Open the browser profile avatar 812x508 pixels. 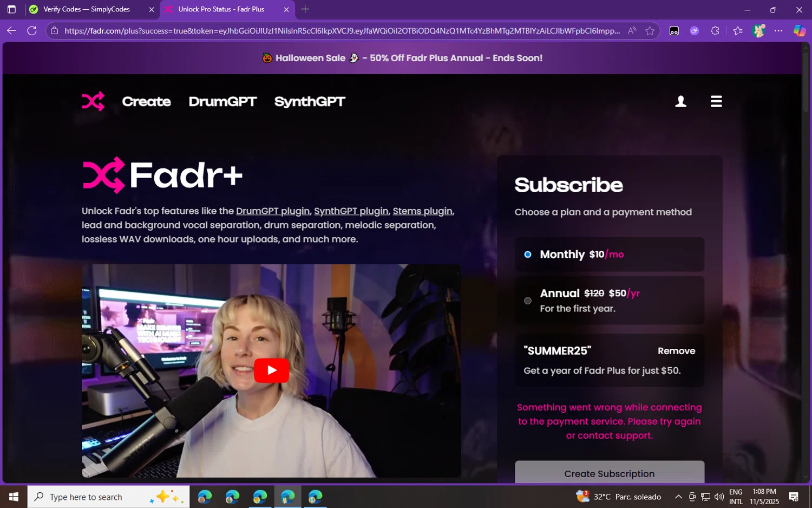pyautogui.click(x=758, y=31)
